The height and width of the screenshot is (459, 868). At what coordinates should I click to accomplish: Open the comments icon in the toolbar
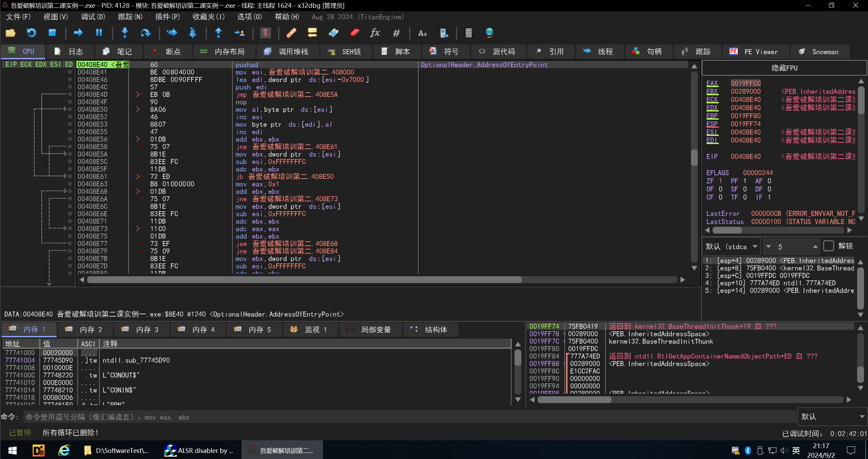point(312,33)
